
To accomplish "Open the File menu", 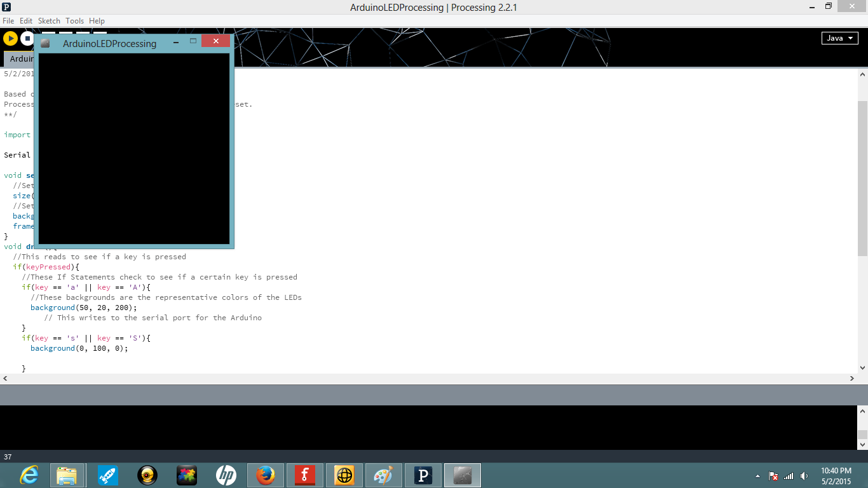I will coord(8,21).
